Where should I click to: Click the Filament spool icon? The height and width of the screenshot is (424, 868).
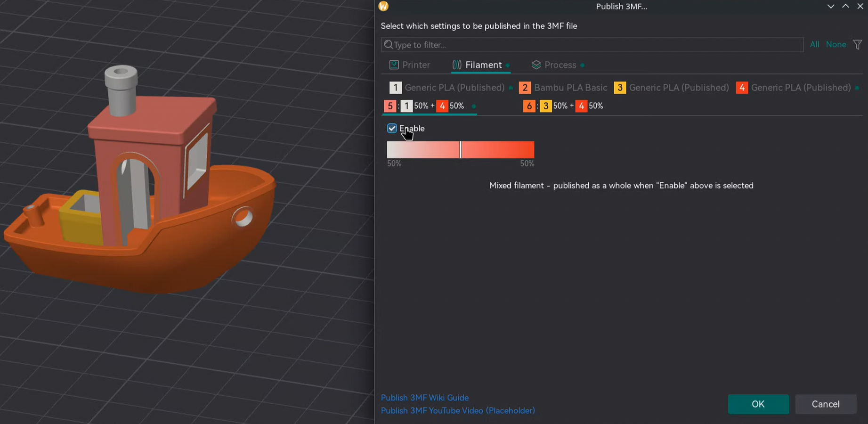[x=457, y=65]
